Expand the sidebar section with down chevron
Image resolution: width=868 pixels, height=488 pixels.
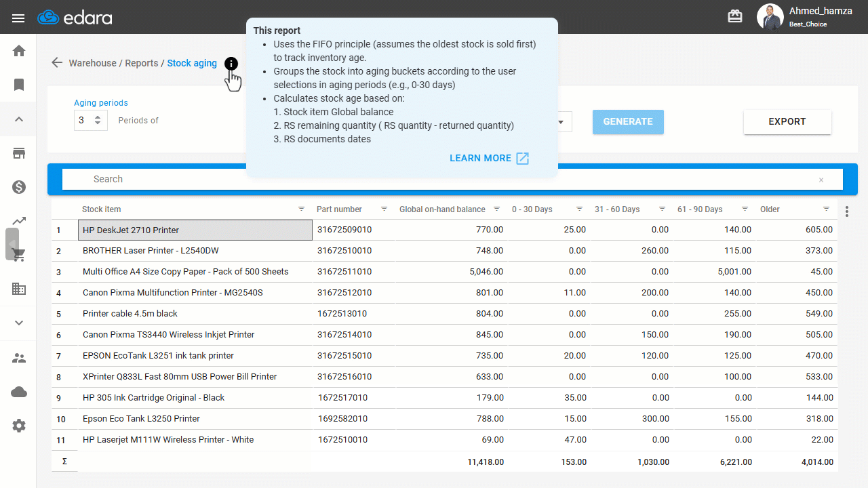click(x=19, y=323)
